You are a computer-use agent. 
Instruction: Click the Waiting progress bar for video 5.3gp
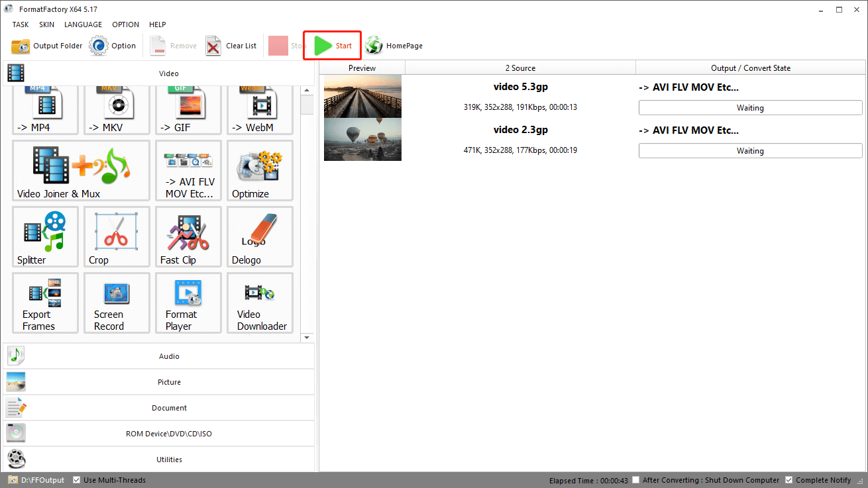pyautogui.click(x=750, y=108)
